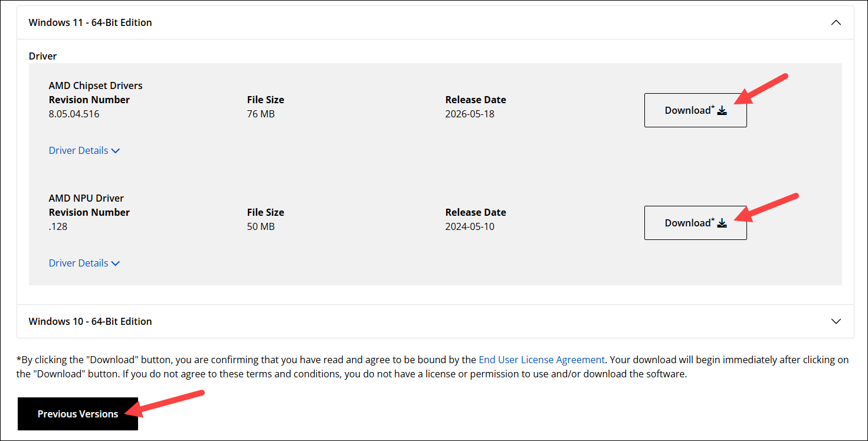
Task: Open the End User License Agreement link
Action: pyautogui.click(x=542, y=360)
